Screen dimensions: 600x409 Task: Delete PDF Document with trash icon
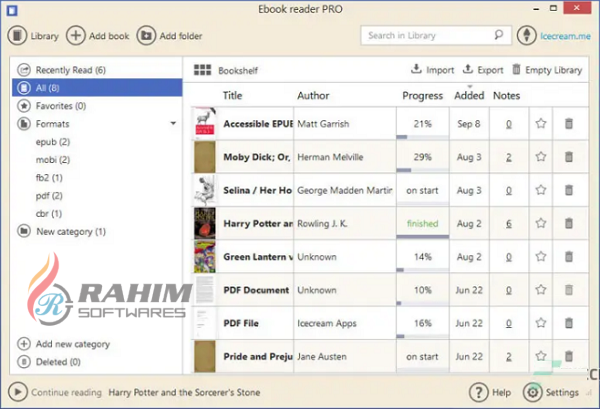tap(569, 290)
